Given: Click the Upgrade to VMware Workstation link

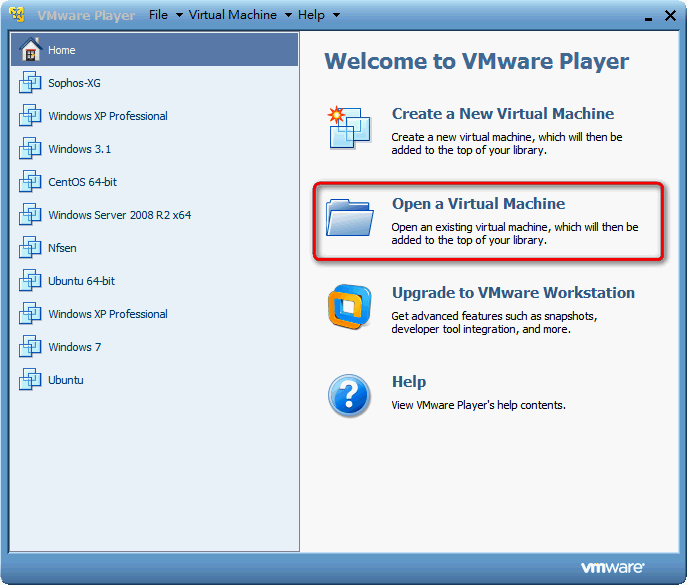Looking at the screenshot, I should tap(513, 293).
